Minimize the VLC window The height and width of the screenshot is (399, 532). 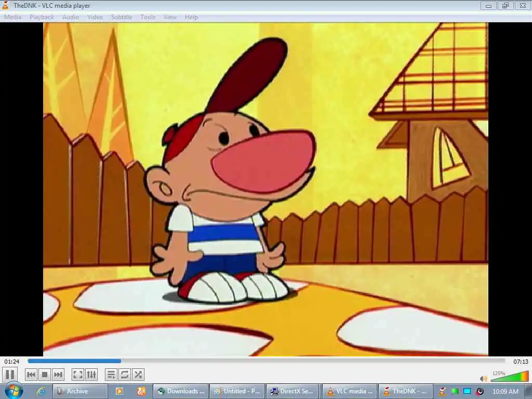(x=488, y=5)
